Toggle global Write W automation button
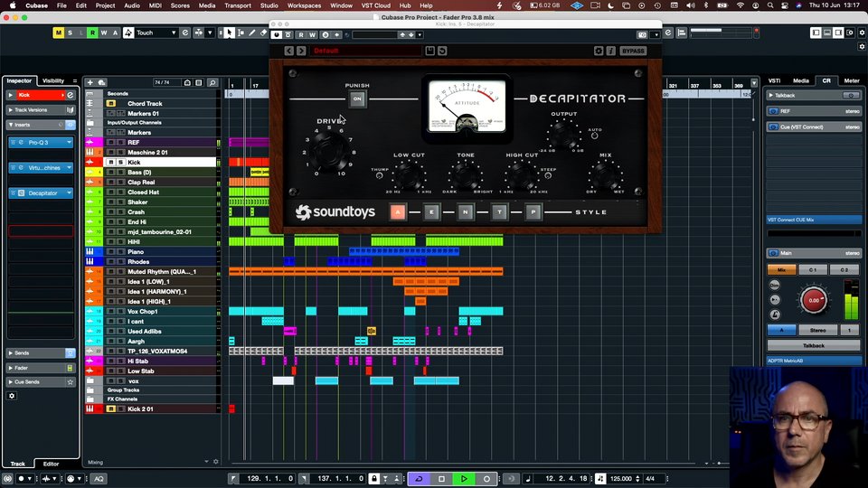Viewport: 868px width, 488px height. pyautogui.click(x=103, y=33)
